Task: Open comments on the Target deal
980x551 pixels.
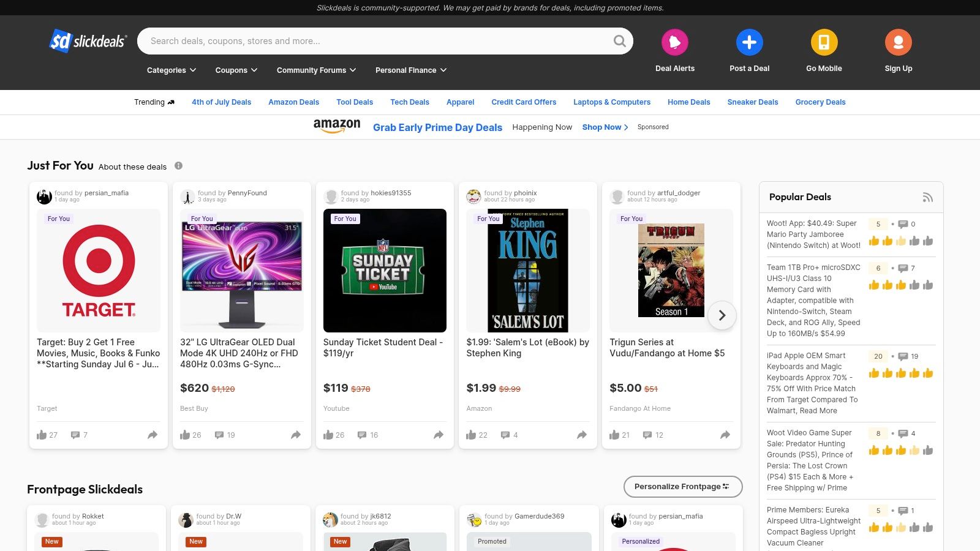Action: pos(75,435)
